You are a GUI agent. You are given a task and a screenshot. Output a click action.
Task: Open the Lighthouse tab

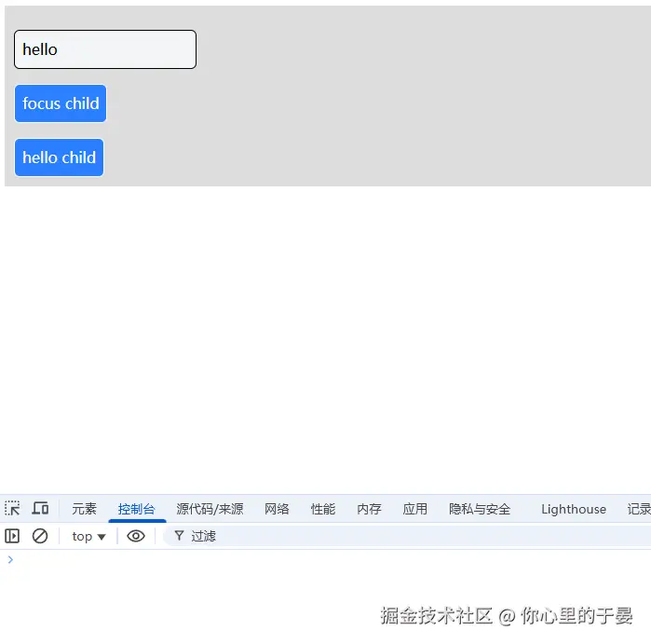click(x=574, y=509)
